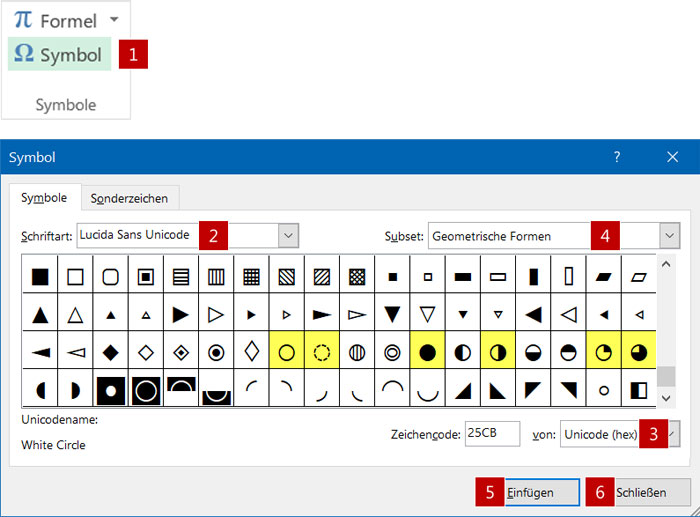Select the square containing small black square
Viewport: 700px width, 517px height.
coord(146,277)
